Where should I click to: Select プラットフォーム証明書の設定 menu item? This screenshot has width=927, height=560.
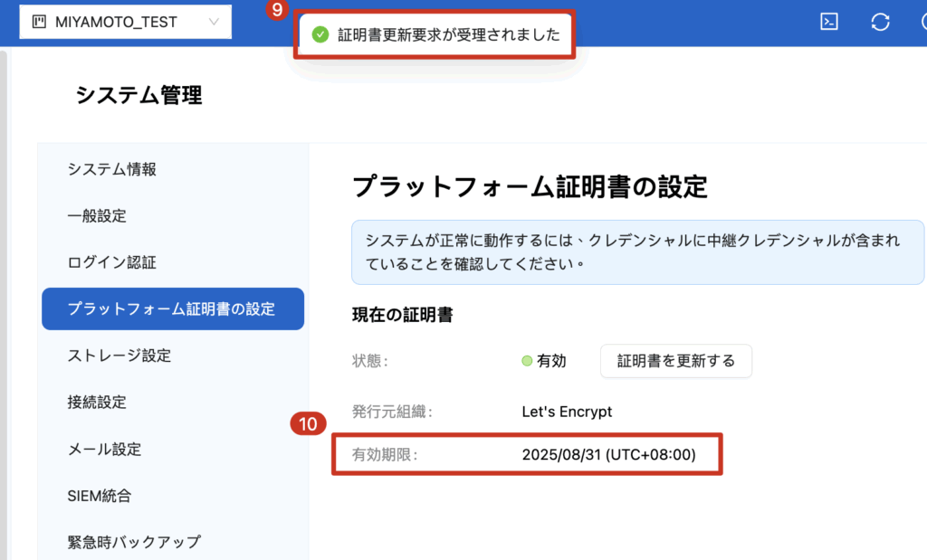172,309
